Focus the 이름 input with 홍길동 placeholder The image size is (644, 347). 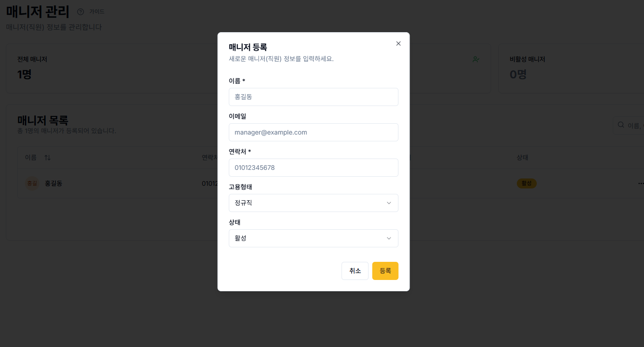314,97
